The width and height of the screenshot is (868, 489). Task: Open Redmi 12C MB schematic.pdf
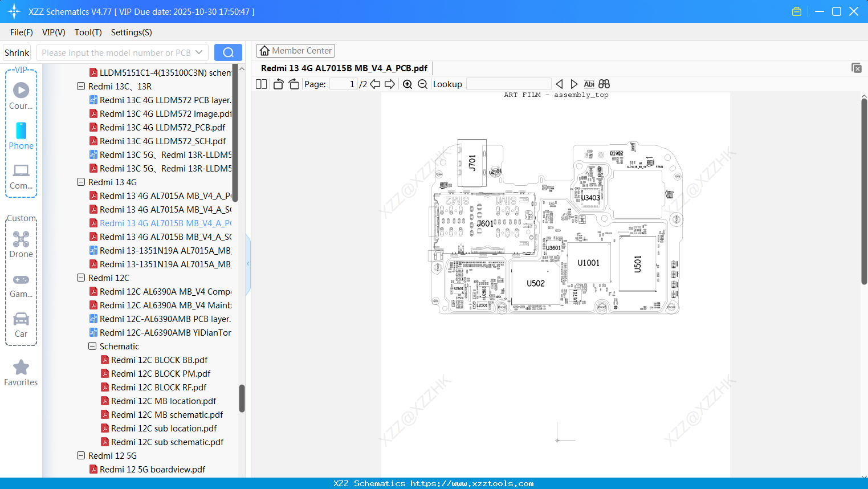(x=167, y=414)
